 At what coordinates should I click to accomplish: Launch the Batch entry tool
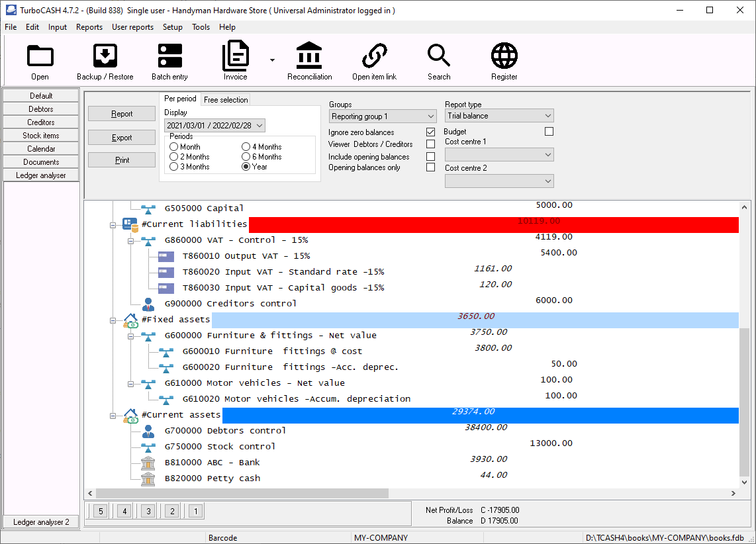click(169, 56)
